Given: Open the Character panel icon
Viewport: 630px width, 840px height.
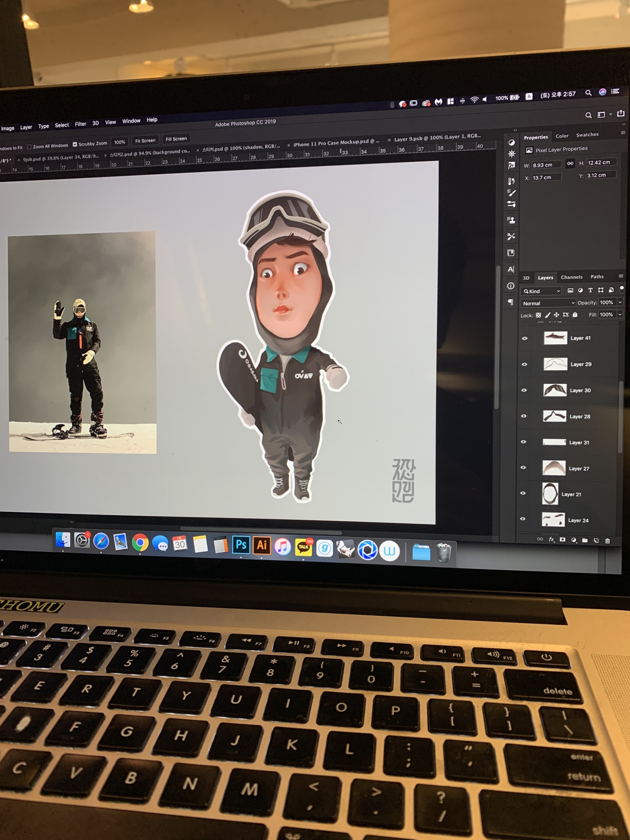Looking at the screenshot, I should point(511,269).
